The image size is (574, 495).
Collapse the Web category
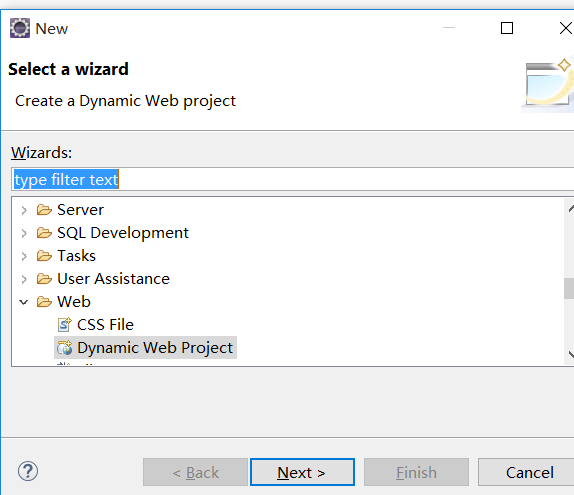24,302
